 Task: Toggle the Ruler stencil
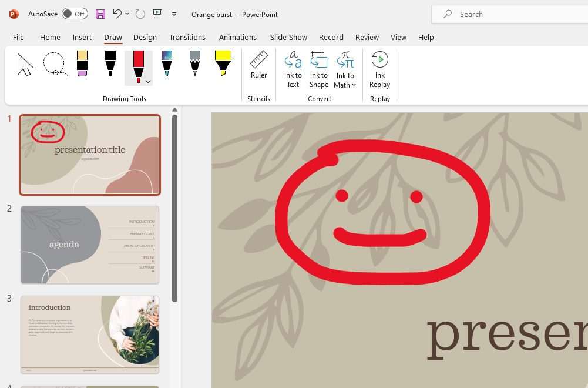[258, 65]
